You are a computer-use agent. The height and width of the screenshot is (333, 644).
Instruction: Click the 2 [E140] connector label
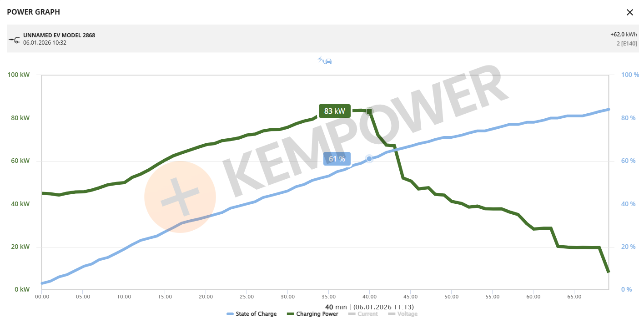[627, 44]
